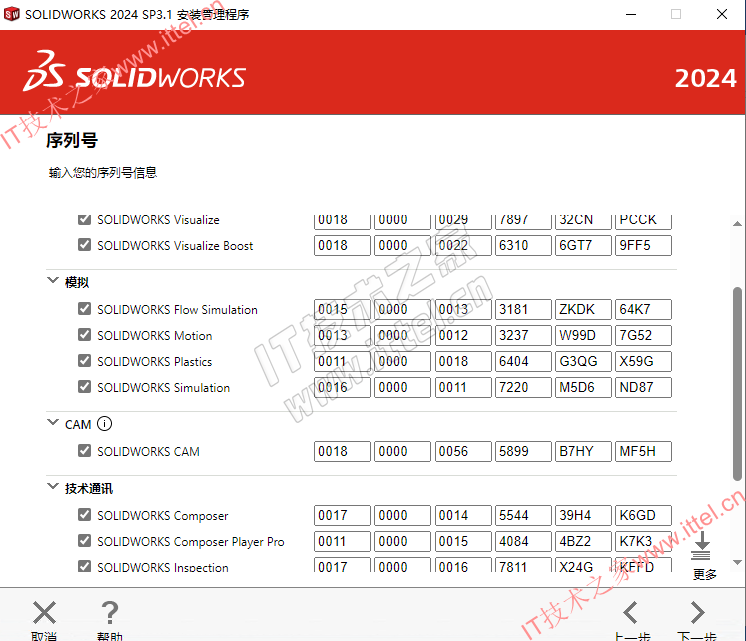Proceed with the 下一步 next arrow
Image resolution: width=746 pixels, height=641 pixels.
pyautogui.click(x=697, y=612)
